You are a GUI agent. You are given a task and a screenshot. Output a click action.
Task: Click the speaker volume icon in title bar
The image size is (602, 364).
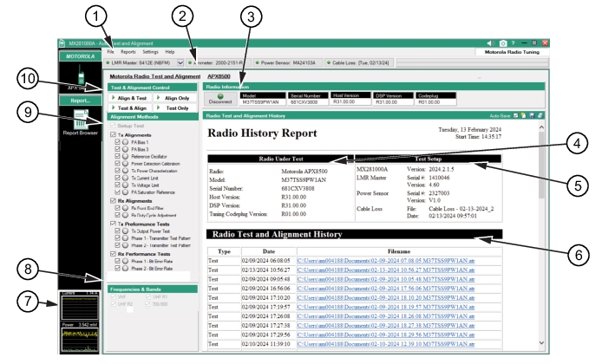coord(490,43)
